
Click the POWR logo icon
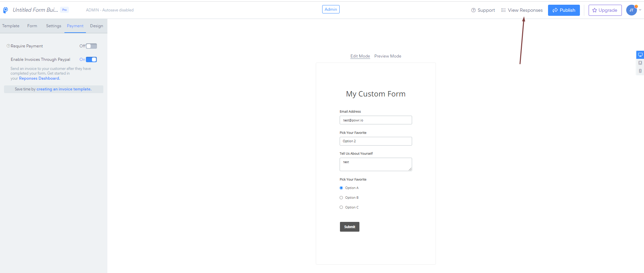click(5, 10)
